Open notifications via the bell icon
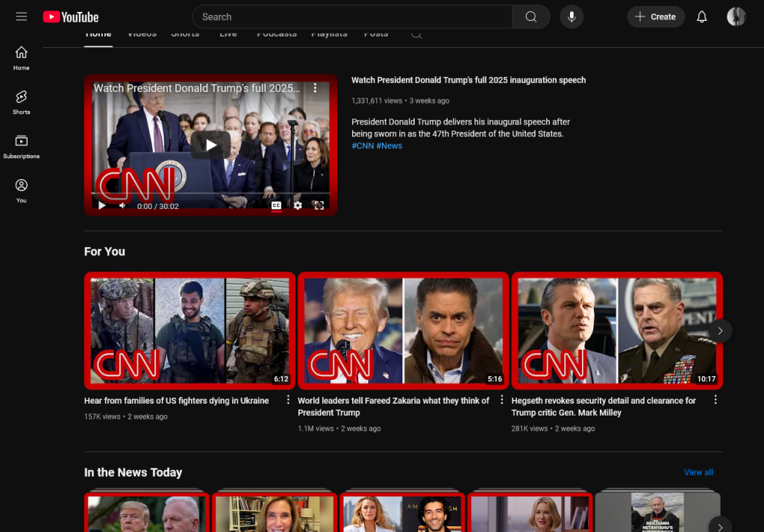 click(x=701, y=16)
